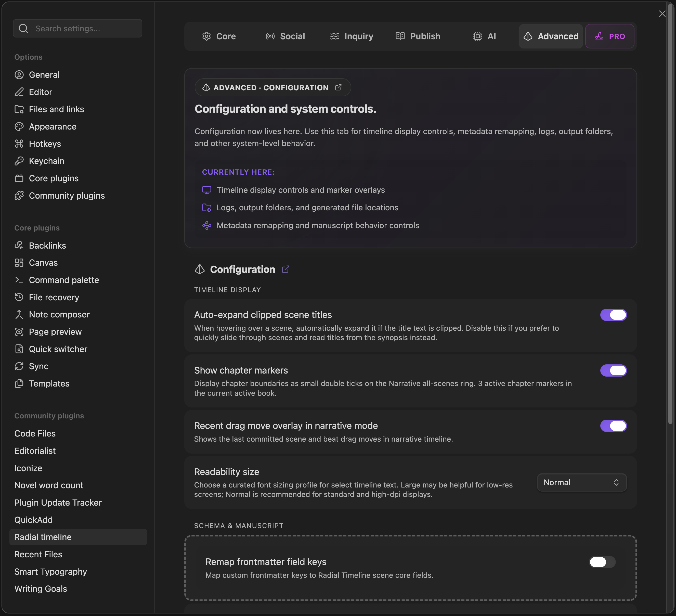Click the Hotkeys command-key icon
Viewport: 676px width, 616px height.
point(19,144)
